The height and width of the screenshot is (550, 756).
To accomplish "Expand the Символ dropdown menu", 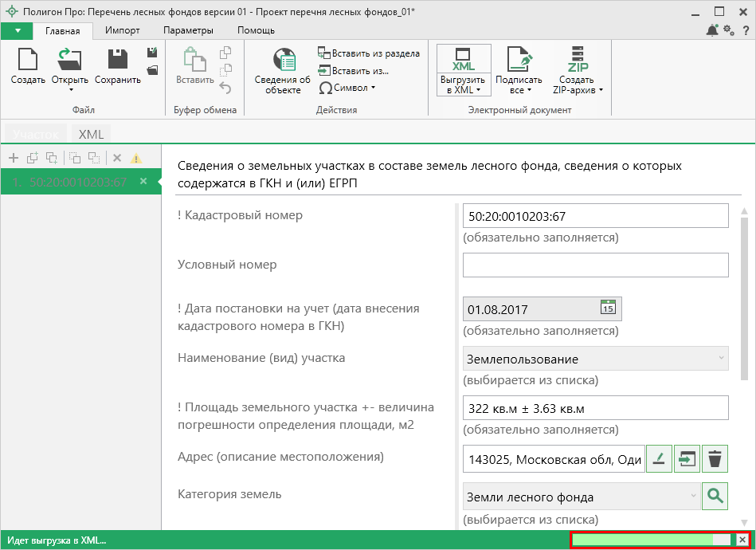I will pos(373,88).
